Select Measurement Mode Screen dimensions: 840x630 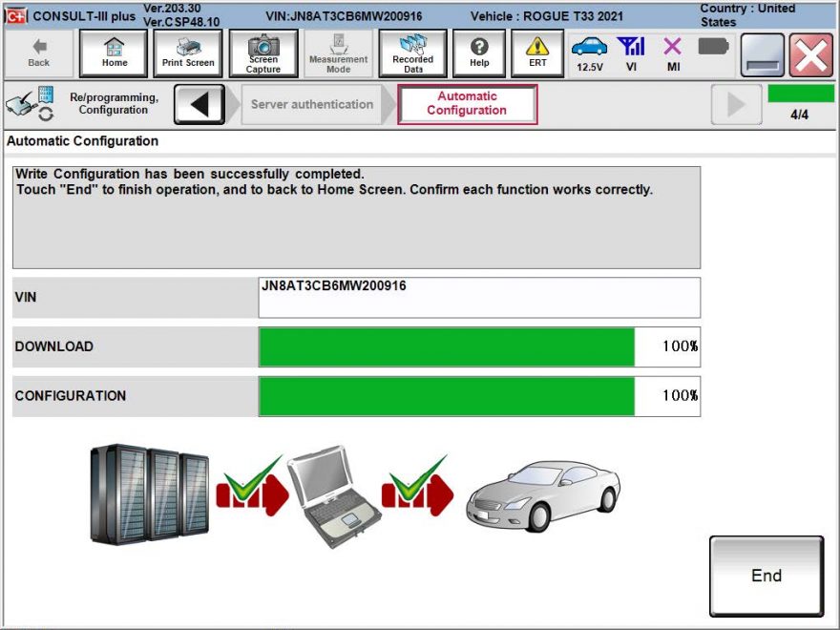pos(338,53)
